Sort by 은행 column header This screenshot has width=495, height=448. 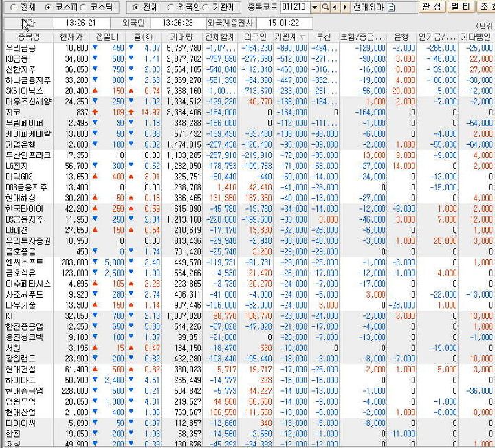coord(401,37)
